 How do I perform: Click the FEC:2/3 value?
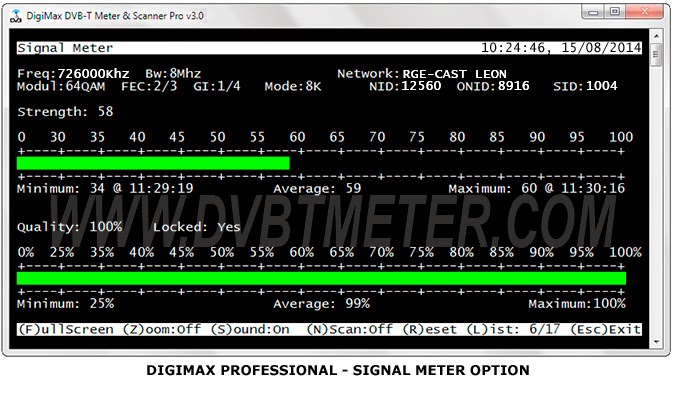(x=149, y=86)
